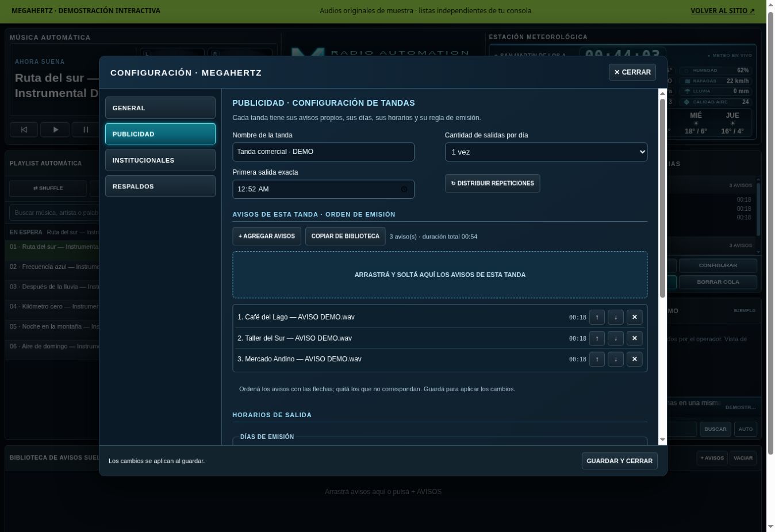Select the Publicidad tab

tap(160, 134)
